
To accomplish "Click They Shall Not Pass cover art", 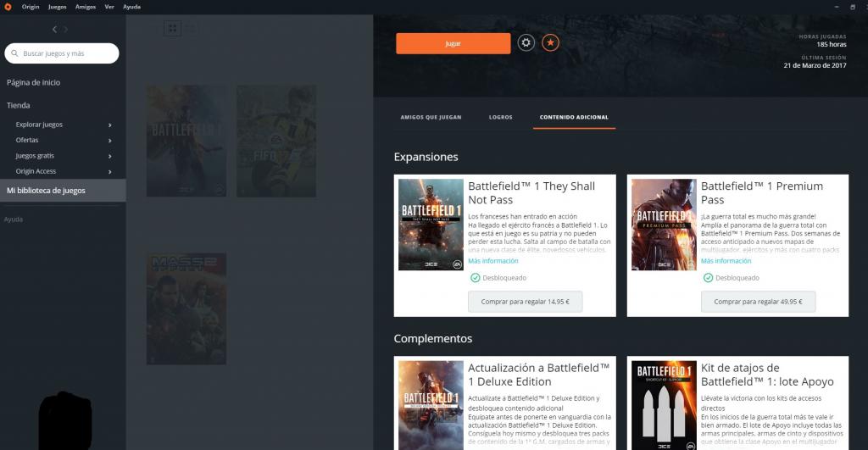I will pyautogui.click(x=431, y=225).
